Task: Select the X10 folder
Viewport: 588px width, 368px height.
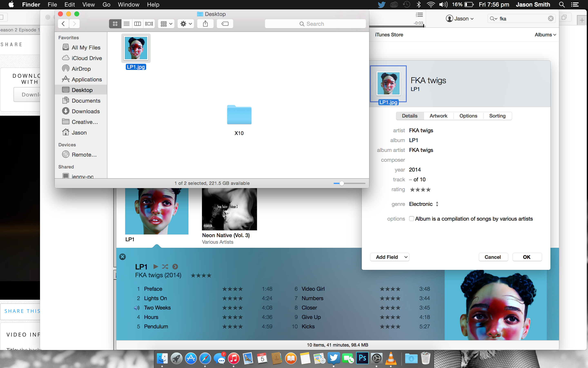Action: click(x=239, y=115)
